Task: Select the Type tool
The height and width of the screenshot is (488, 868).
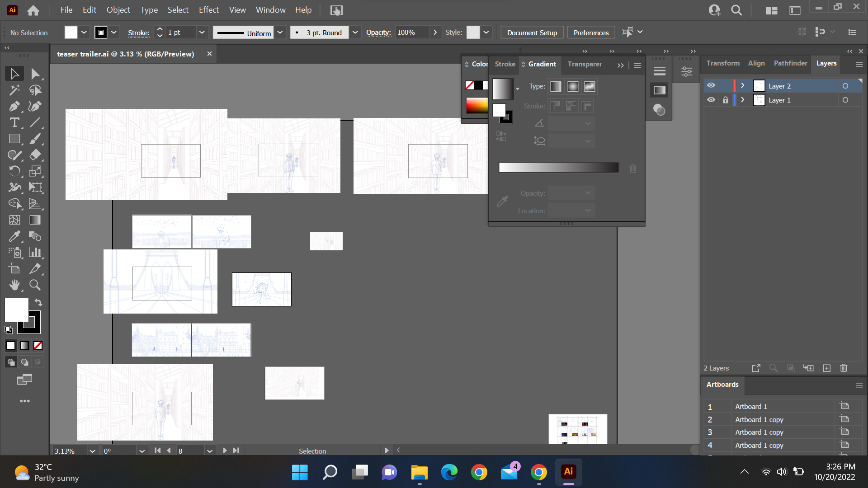Action: tap(14, 122)
